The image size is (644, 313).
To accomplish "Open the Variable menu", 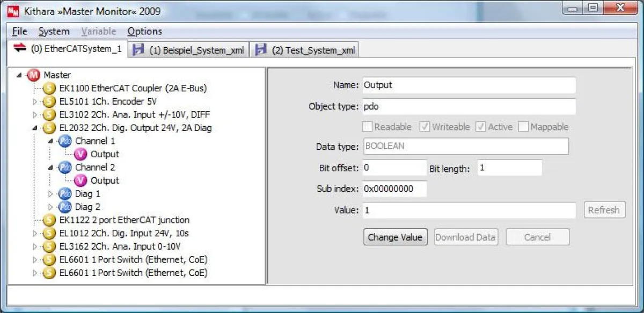I will click(x=99, y=31).
